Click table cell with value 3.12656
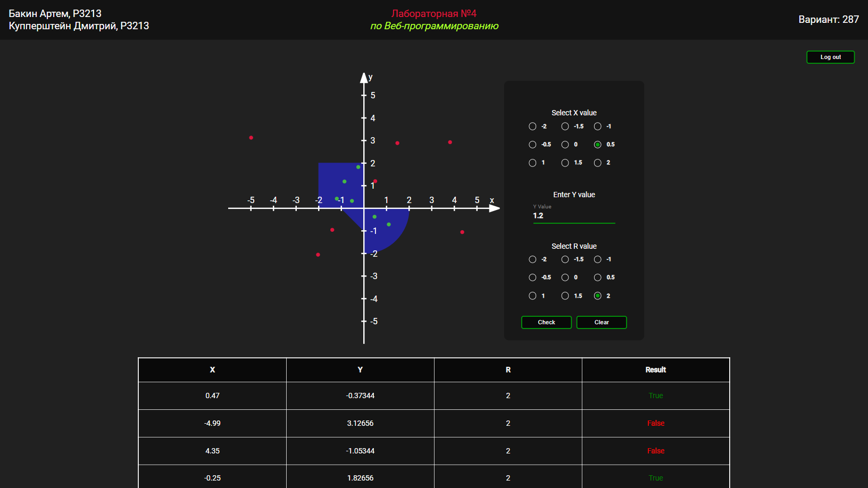868x488 pixels. coord(360,423)
